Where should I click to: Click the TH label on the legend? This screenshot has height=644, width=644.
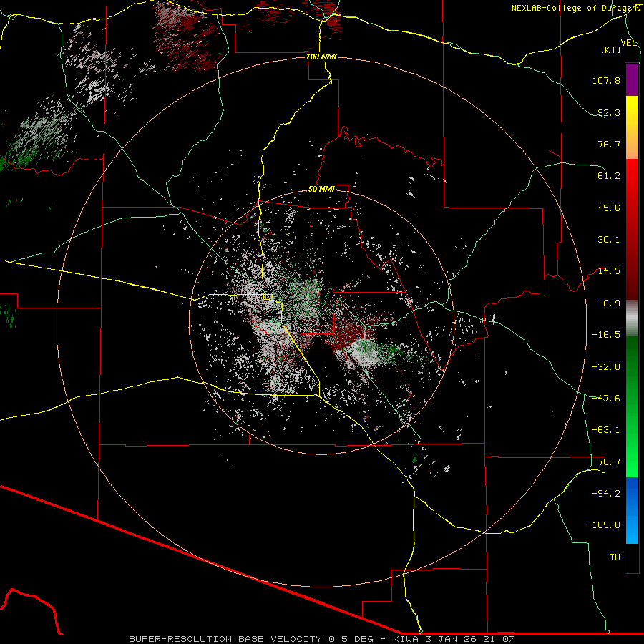coord(615,557)
